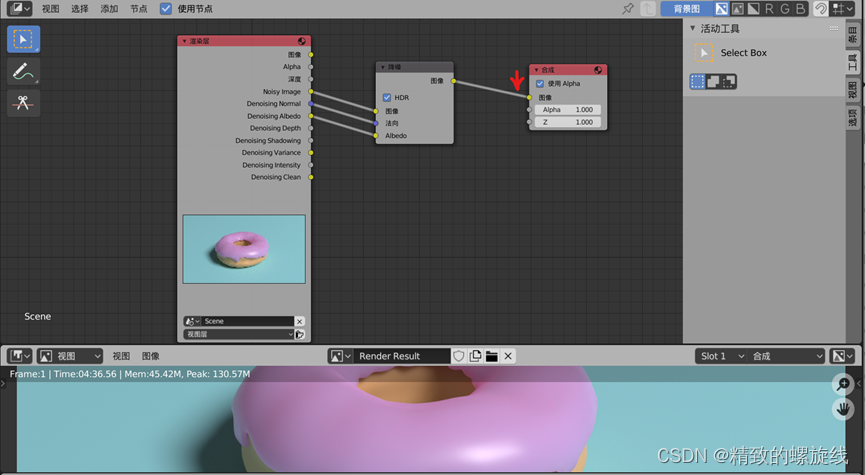Collapse the 渲染层 node

click(x=185, y=41)
